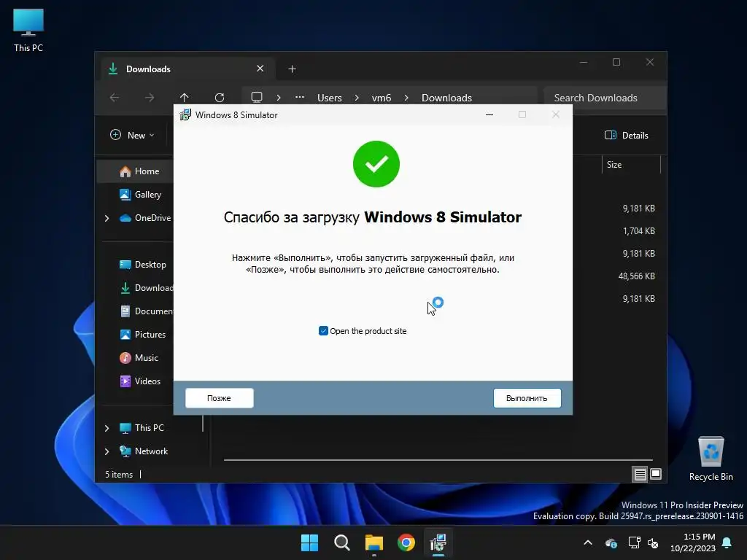Click the horizontal scrollbar in Explorer
Viewport: 747px width, 560px height.
click(438, 460)
